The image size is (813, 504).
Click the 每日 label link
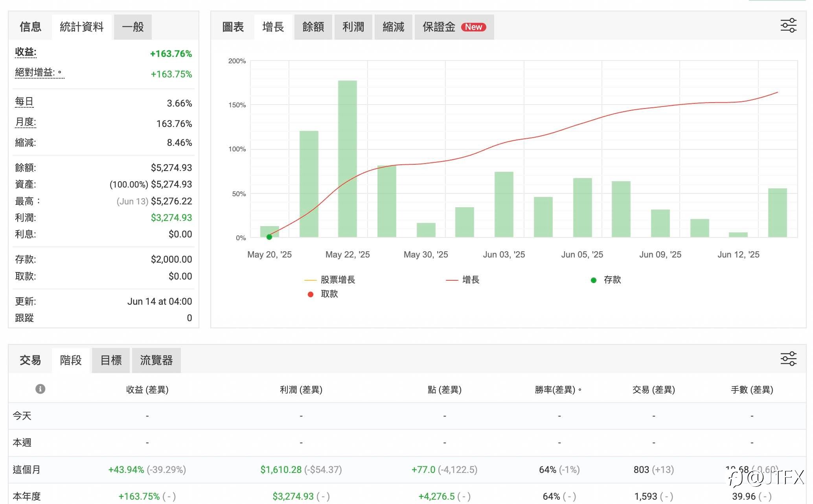[x=24, y=102]
